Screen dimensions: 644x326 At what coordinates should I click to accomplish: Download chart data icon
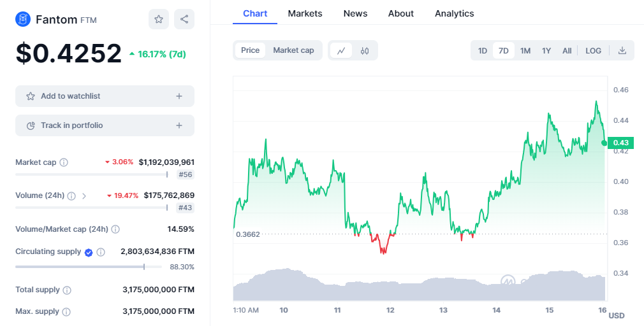tap(622, 50)
